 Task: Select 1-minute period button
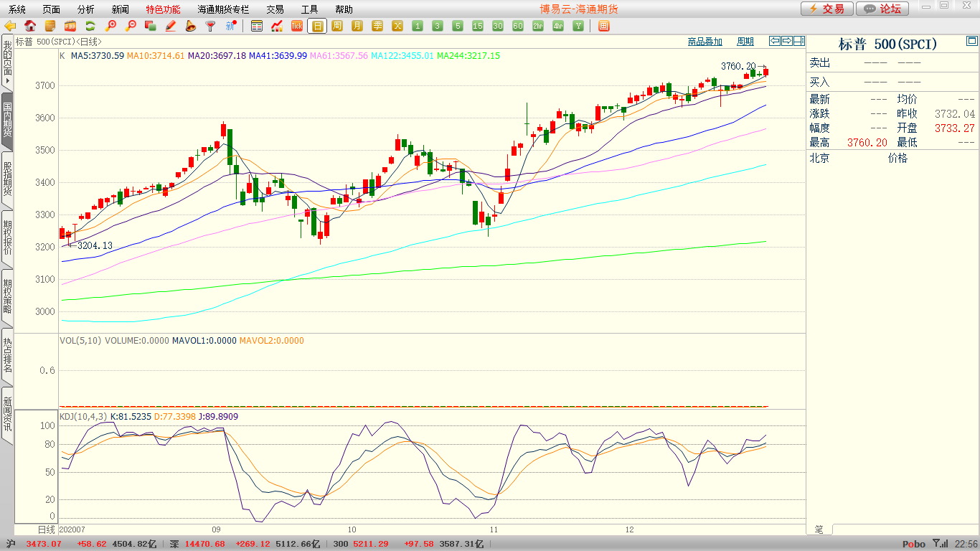(x=418, y=26)
